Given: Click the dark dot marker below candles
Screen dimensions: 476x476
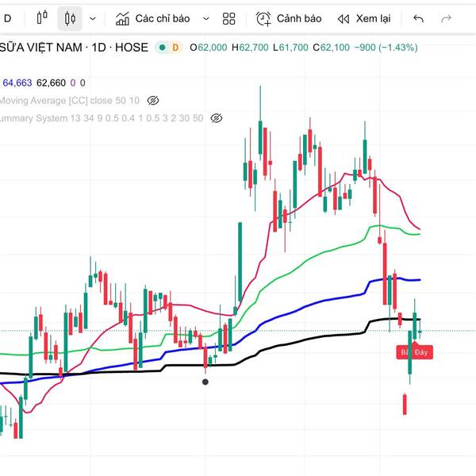Looking at the screenshot, I should click(x=205, y=382).
